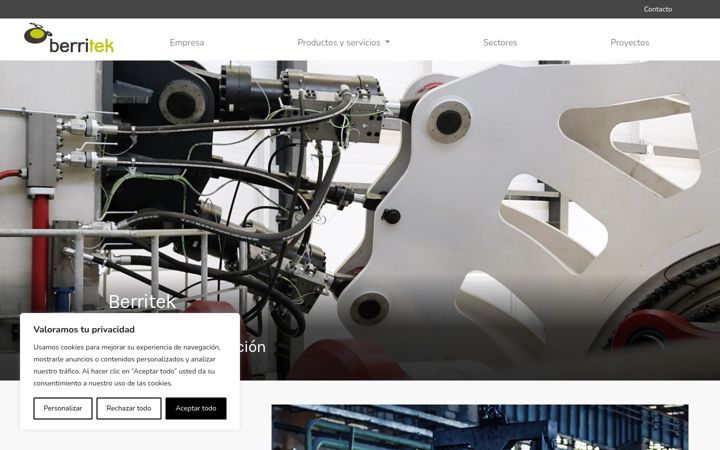Image resolution: width=720 pixels, height=450 pixels.
Task: Click the Valoramos tu privacidad heading
Action: coord(84,329)
